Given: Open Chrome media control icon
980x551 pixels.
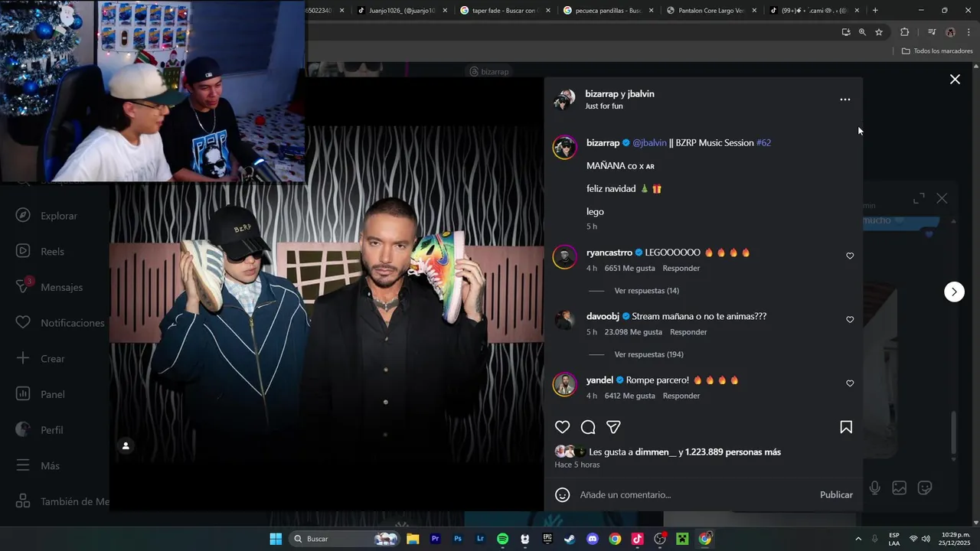Looking at the screenshot, I should point(932,32).
